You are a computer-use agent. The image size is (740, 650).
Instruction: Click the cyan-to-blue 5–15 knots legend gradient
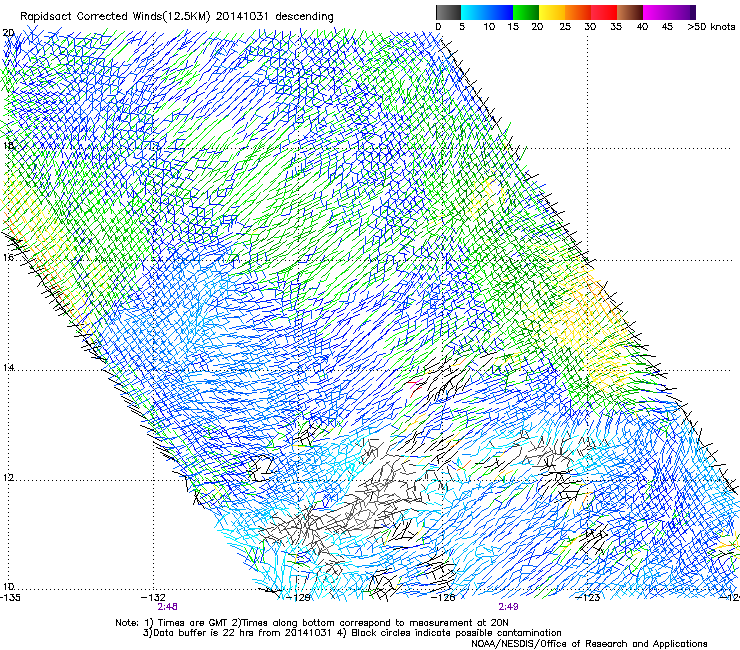[x=487, y=12]
